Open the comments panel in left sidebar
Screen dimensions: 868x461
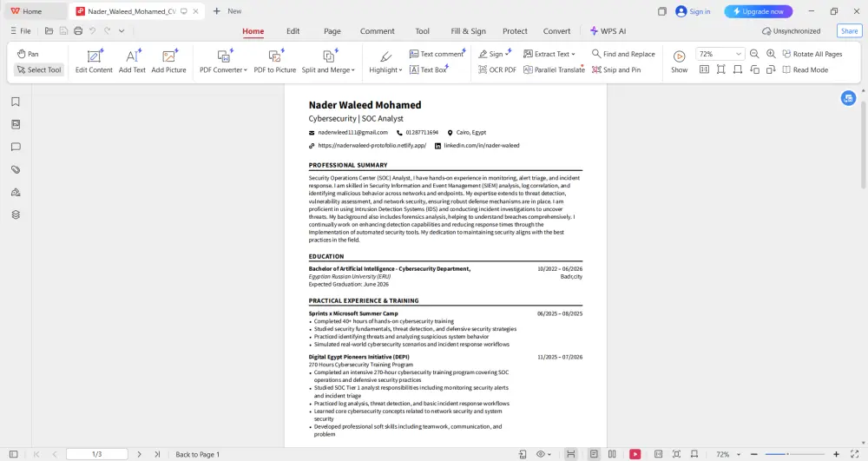tap(16, 148)
